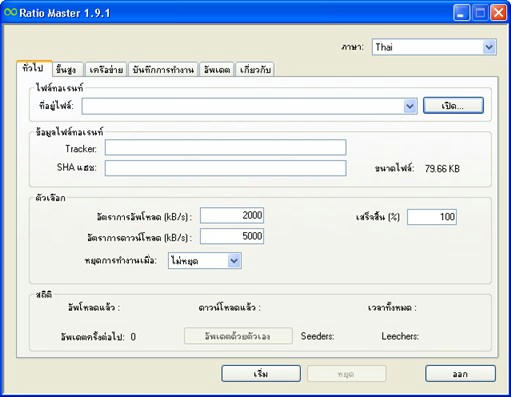Click the file size value 79.66 KB
The image size is (511, 397).
click(x=442, y=169)
